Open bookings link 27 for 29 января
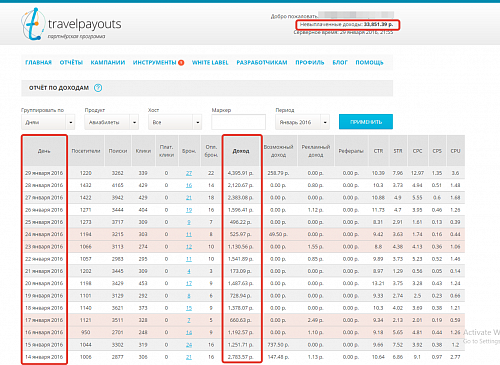Image resolution: width=500 pixels, height=365 pixels. (x=189, y=173)
